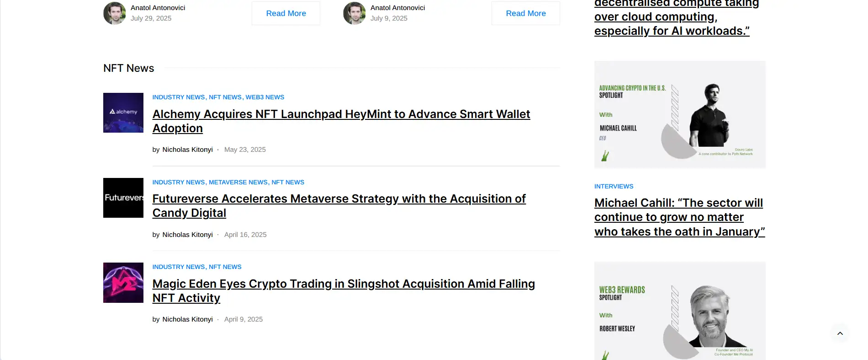Select the WEB3 NEWS category tag

(x=265, y=97)
